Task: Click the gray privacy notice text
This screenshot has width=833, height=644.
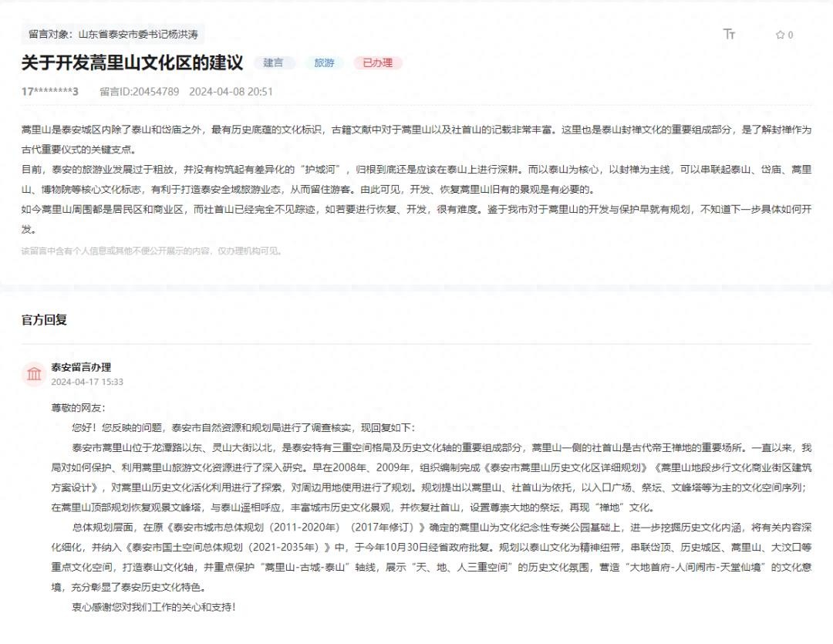Action: click(152, 251)
